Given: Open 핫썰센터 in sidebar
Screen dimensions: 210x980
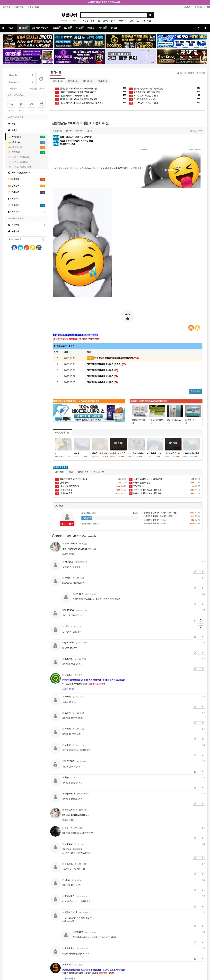Looking at the screenshot, I should (x=15, y=205).
